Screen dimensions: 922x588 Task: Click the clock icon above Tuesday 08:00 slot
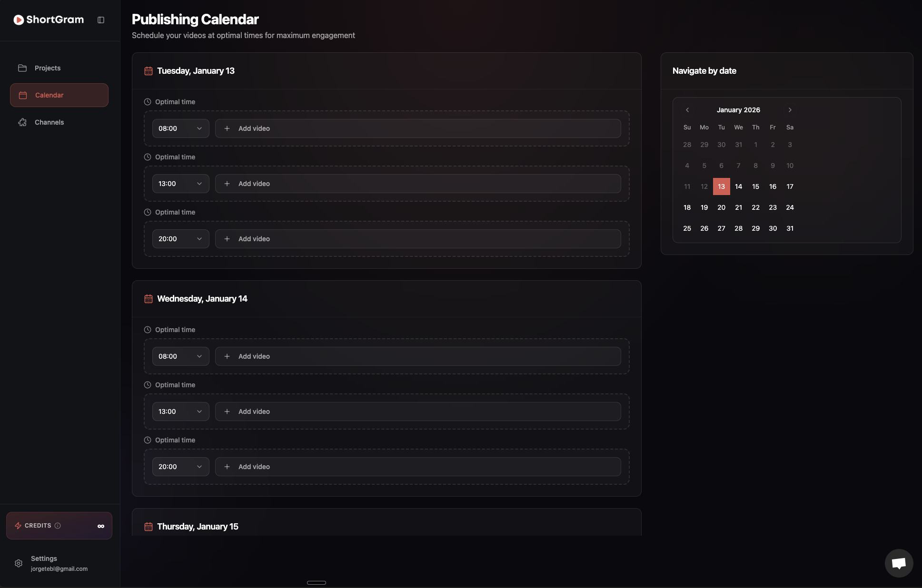[x=148, y=102]
